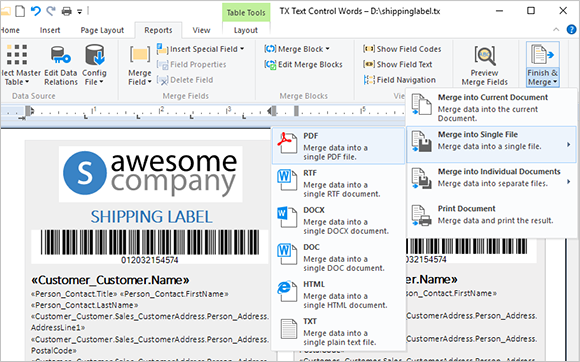Select Merge into Individual Documents
Viewport: 580px width, 362px height.
click(491, 181)
